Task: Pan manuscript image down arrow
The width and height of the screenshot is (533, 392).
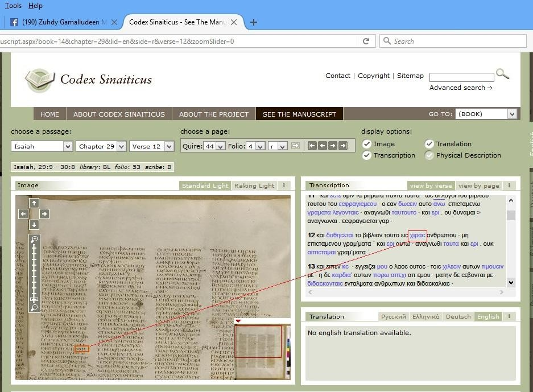Action: [34, 225]
